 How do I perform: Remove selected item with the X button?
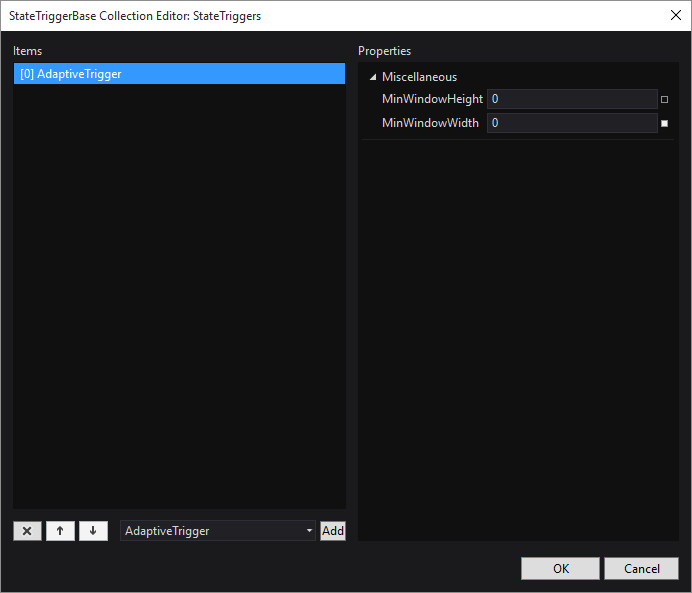(27, 531)
